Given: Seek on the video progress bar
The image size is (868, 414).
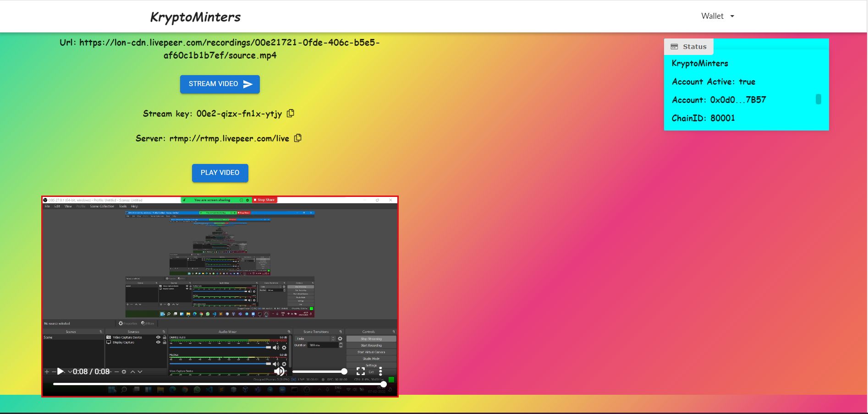Looking at the screenshot, I should coord(220,384).
